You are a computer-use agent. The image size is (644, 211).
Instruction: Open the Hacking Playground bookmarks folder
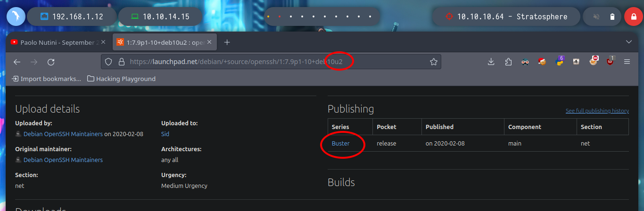122,79
